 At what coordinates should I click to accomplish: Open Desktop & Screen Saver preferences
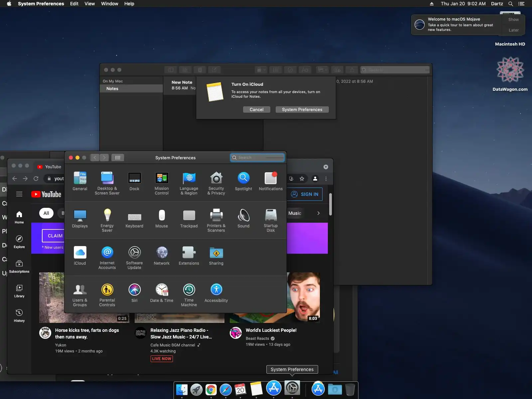tap(107, 183)
